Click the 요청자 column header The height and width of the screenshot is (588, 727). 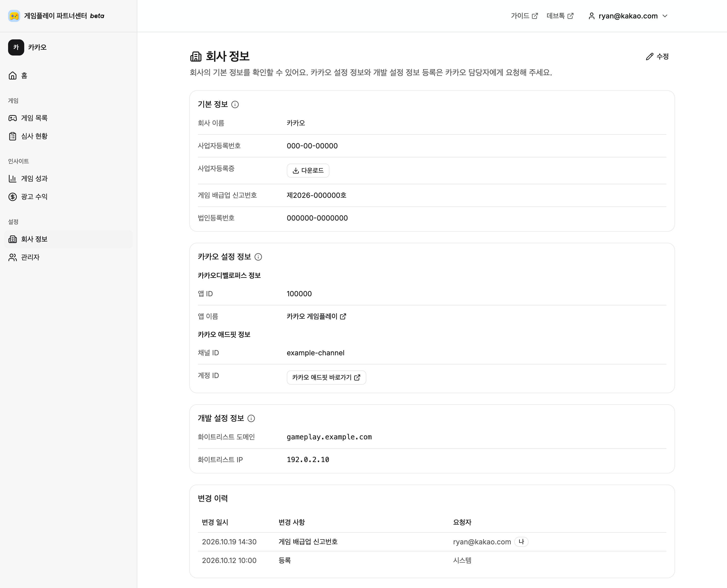coord(462,522)
